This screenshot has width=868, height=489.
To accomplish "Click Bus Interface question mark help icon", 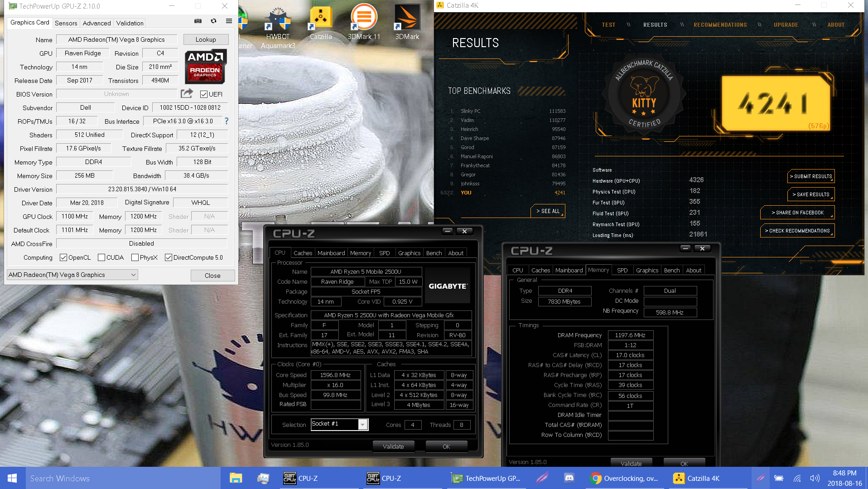I will pos(227,121).
